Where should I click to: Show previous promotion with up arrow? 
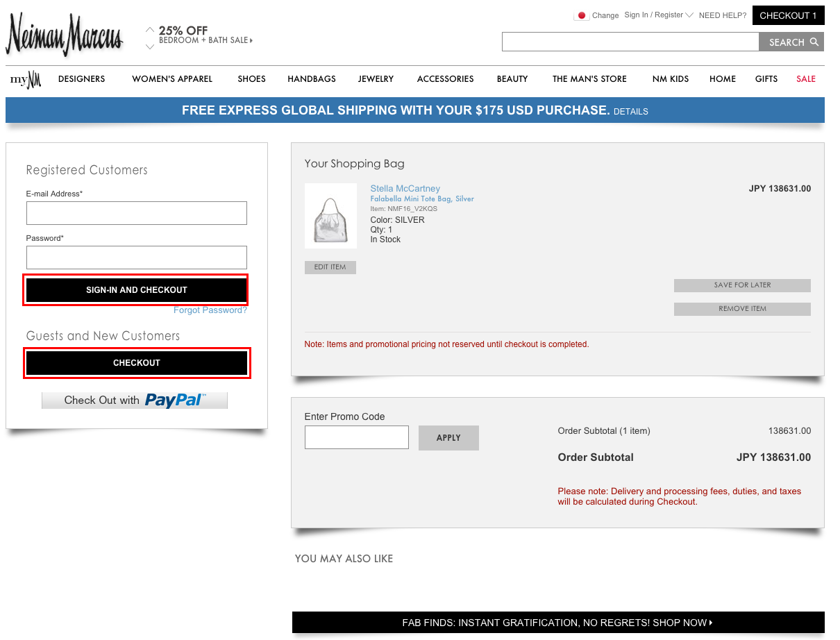pyautogui.click(x=150, y=30)
